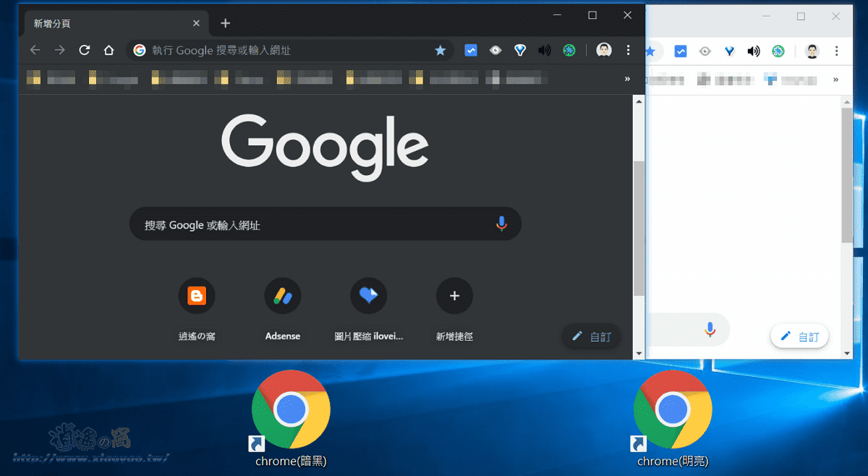Screen dimensions: 868x476
Task: Open the profile avatar in light Chrome
Action: [813, 51]
